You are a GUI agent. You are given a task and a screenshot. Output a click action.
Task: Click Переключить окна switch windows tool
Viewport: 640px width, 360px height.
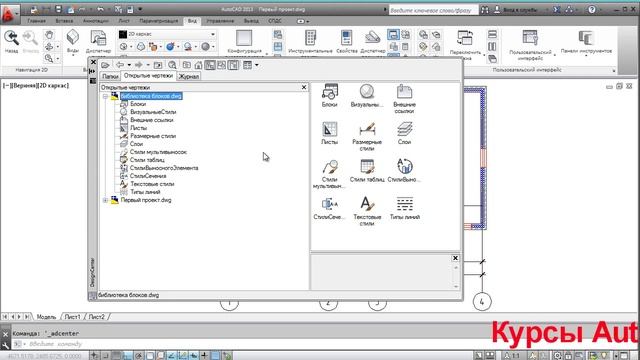click(x=465, y=43)
